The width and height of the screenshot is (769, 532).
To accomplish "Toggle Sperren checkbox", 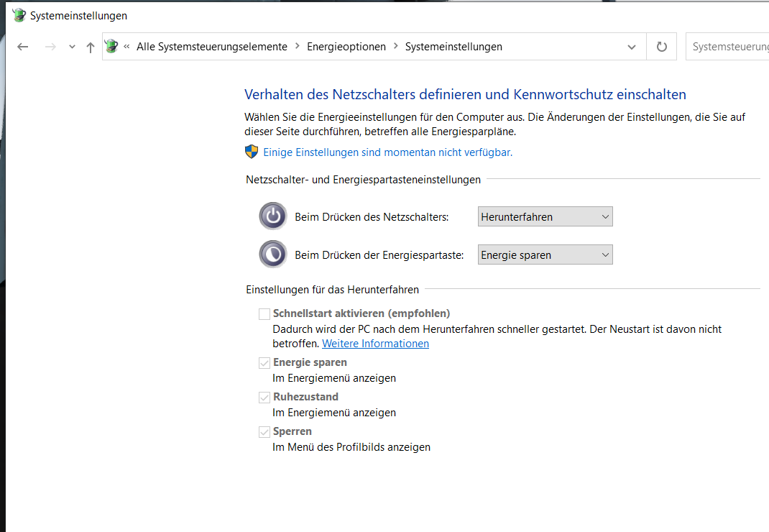I will (264, 432).
